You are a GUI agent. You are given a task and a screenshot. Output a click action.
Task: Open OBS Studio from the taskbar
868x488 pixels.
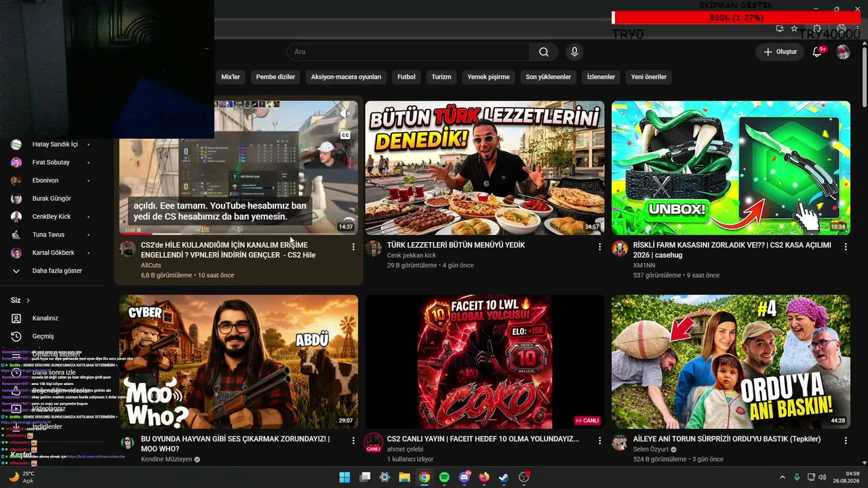click(x=524, y=477)
